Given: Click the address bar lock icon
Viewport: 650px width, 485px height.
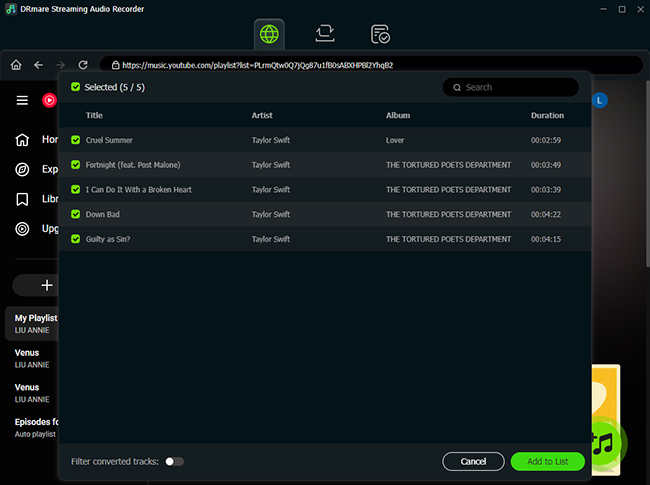Looking at the screenshot, I should pyautogui.click(x=116, y=65).
